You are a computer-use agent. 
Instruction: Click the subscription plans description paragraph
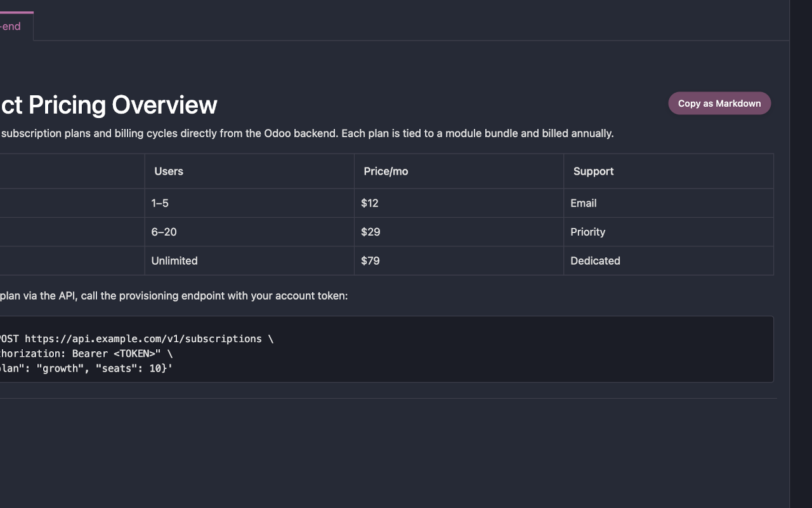(x=307, y=133)
